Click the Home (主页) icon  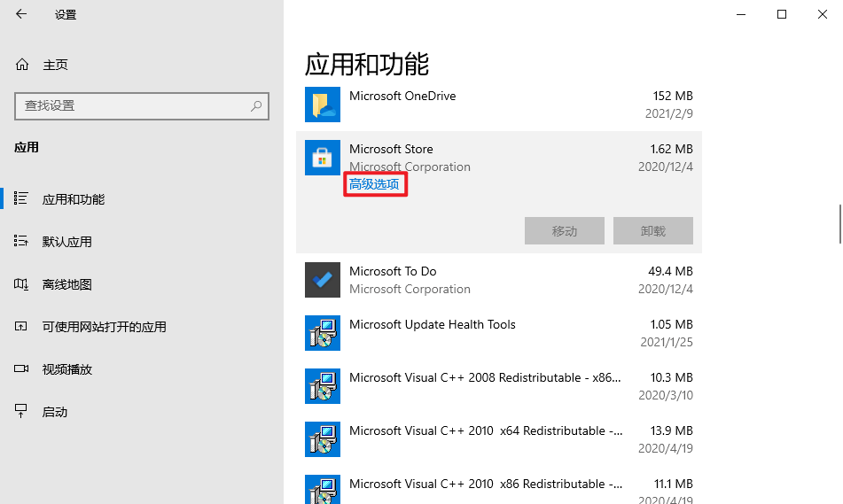click(22, 65)
